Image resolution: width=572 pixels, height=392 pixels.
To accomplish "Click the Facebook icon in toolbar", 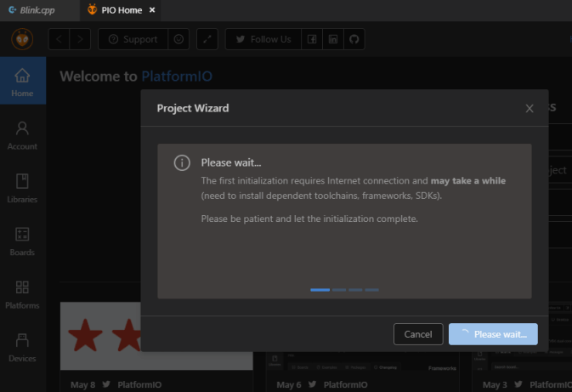I will tap(312, 39).
